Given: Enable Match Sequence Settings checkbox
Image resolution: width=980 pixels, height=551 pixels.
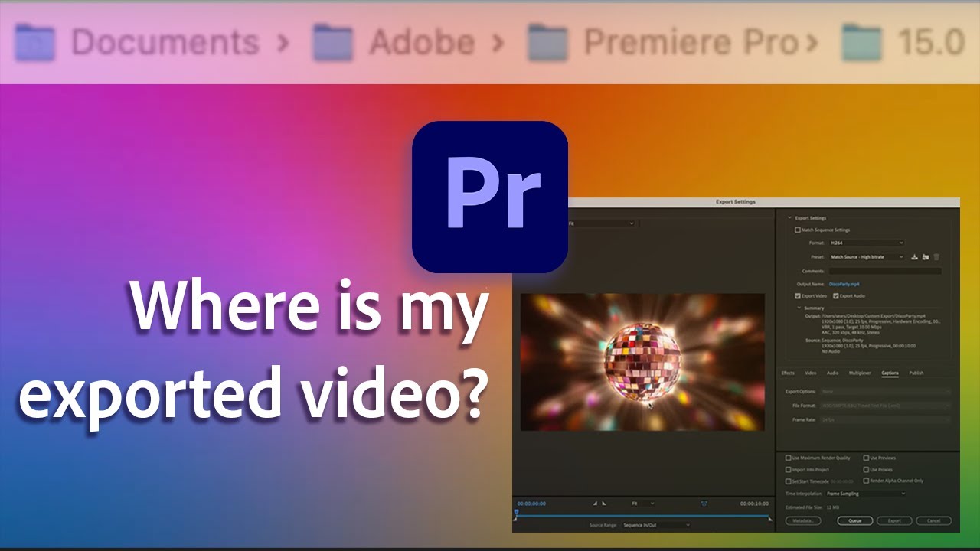Looking at the screenshot, I should pos(798,230).
